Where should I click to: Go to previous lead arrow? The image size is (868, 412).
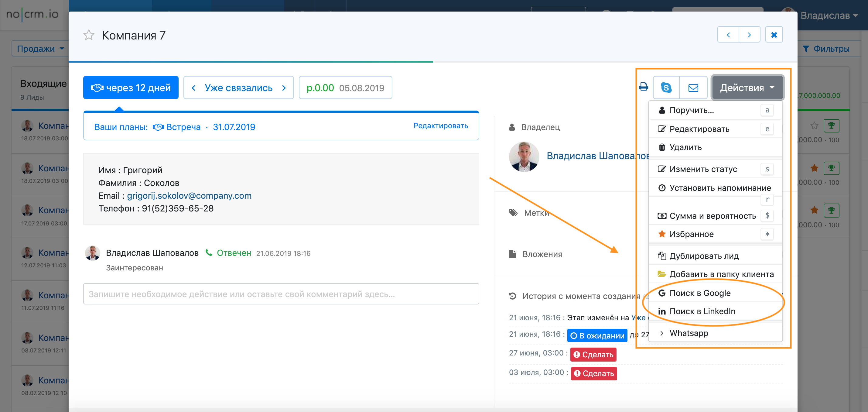click(728, 35)
